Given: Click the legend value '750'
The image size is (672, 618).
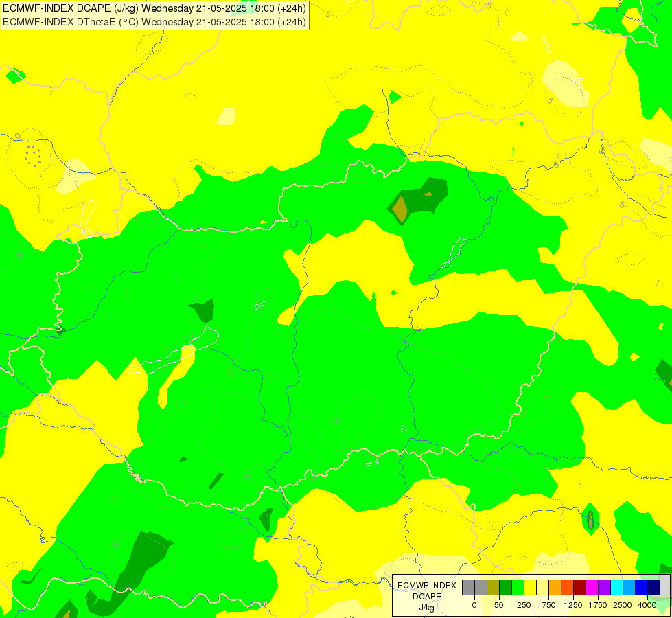Looking at the screenshot, I should tap(548, 605).
